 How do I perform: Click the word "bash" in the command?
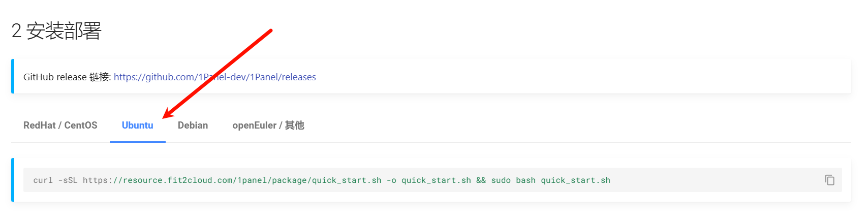click(525, 180)
